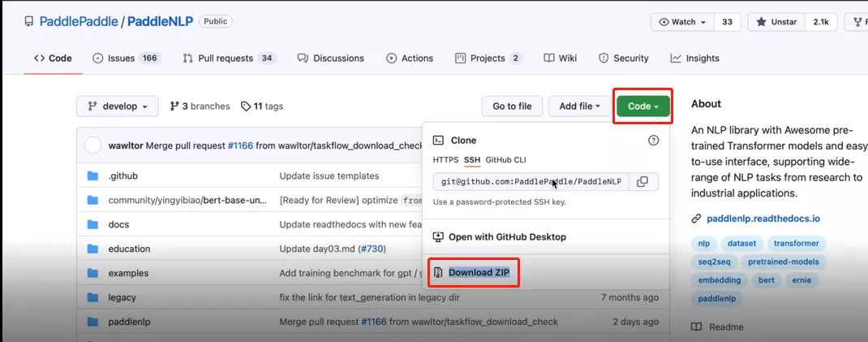
Task: Open the Wiki tab
Action: tap(561, 58)
